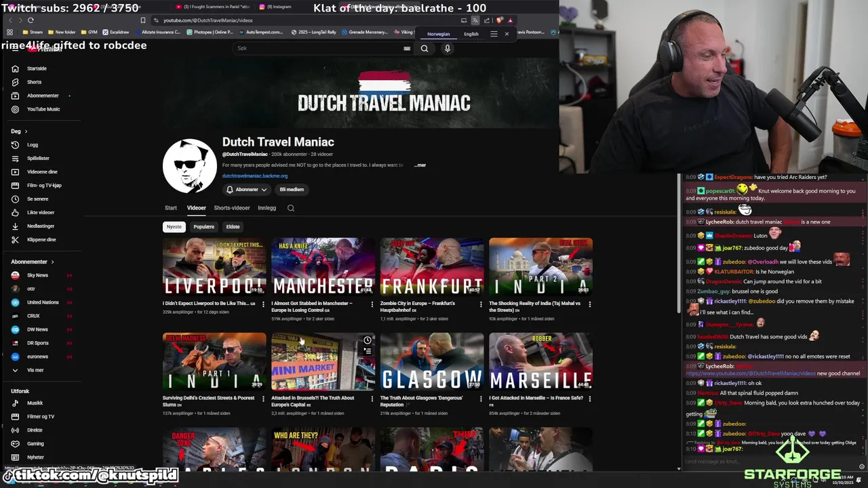Open Nedlastinger downloads
This screenshot has height=488, width=868.
click(40, 226)
